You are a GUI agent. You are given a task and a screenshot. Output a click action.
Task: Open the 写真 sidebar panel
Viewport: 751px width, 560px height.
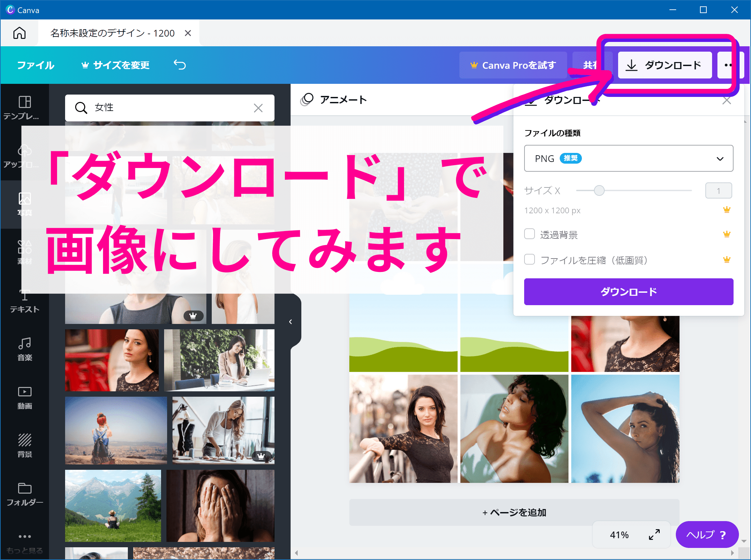pos(24,205)
